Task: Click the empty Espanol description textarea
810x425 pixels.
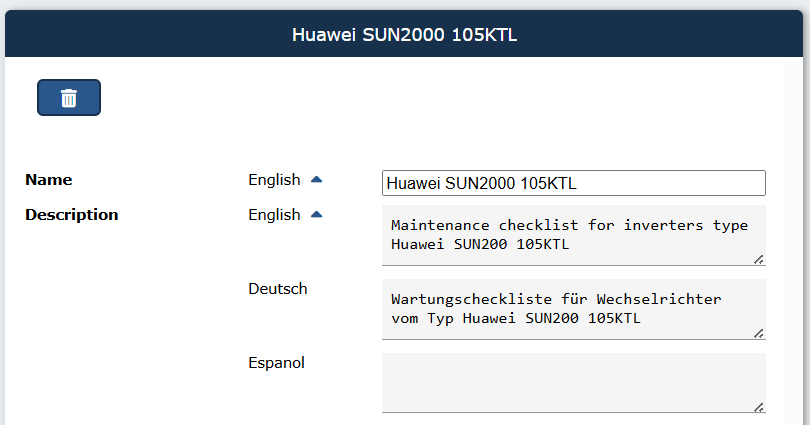Action: tap(574, 383)
